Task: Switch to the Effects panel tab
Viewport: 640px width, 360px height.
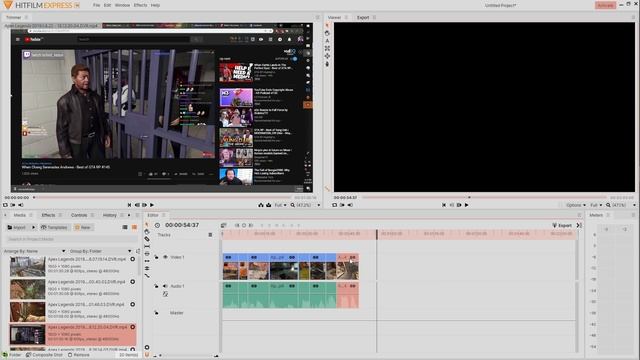Action: tap(48, 215)
